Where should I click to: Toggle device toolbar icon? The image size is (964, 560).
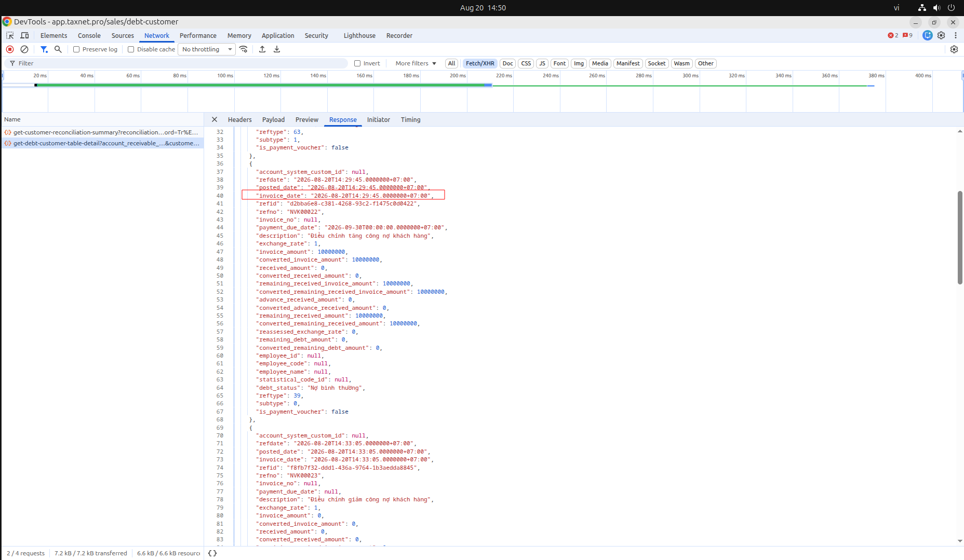[24, 35]
